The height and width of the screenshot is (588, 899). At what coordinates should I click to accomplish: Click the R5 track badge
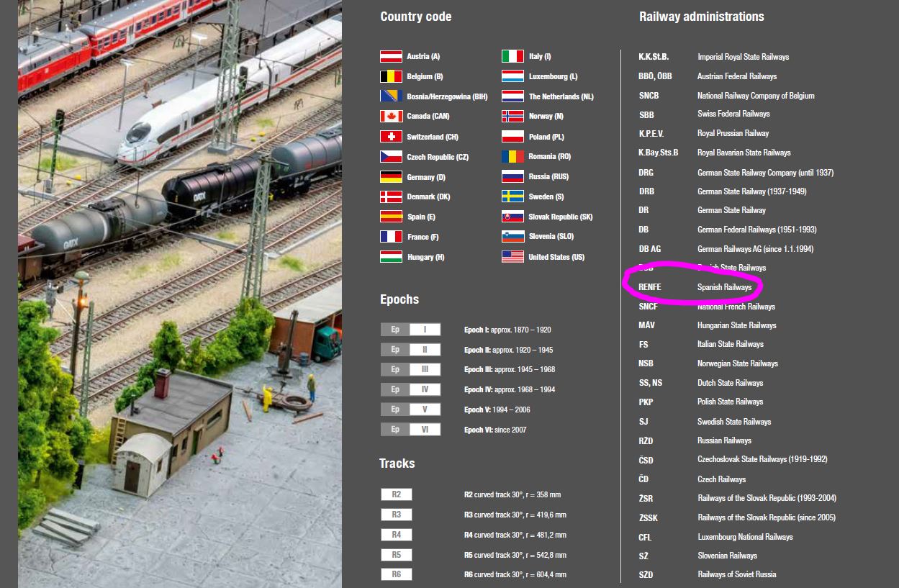397,555
